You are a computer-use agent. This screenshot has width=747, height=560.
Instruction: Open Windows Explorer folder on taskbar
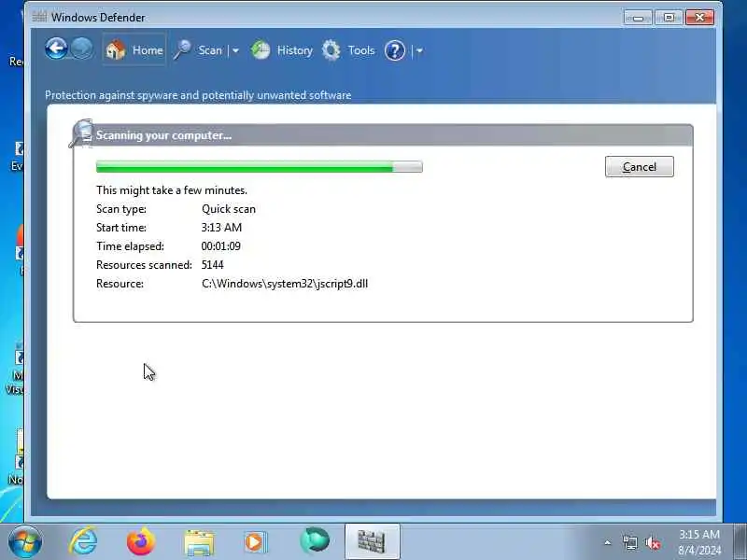(199, 543)
